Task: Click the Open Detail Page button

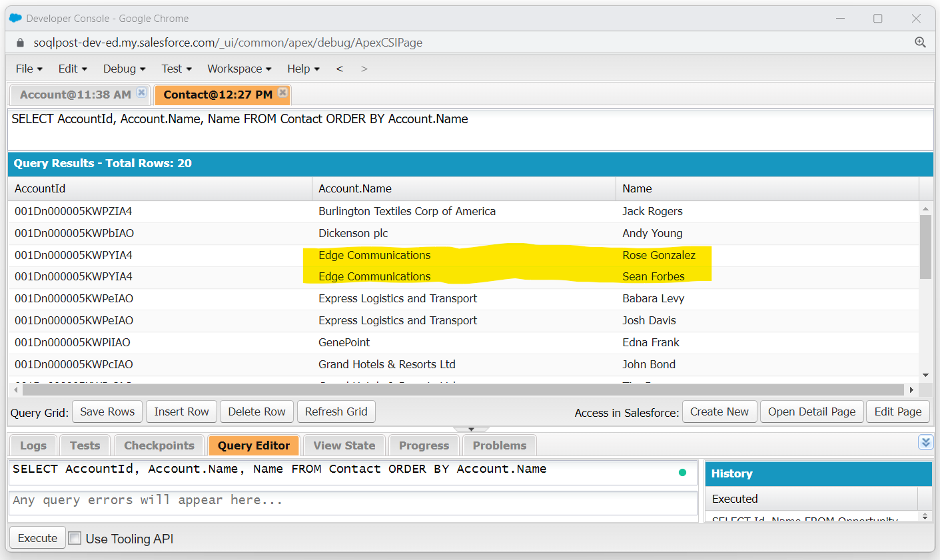Action: pos(811,412)
